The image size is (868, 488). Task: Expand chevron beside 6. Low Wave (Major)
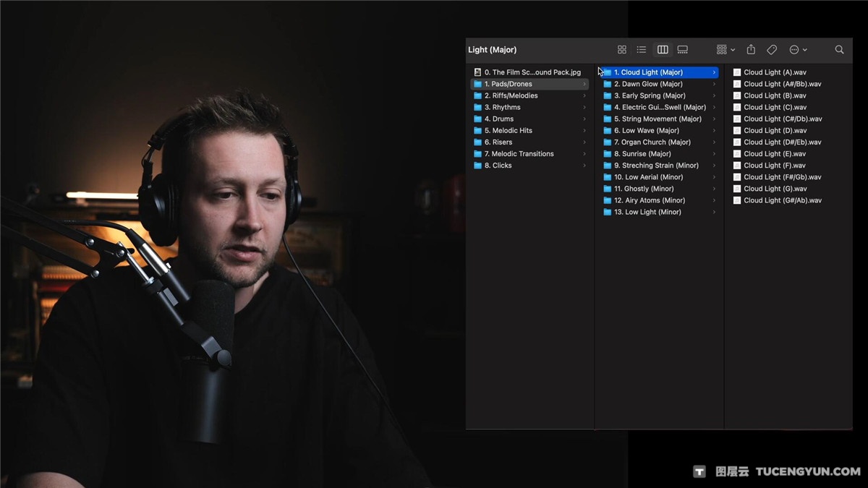coord(714,130)
